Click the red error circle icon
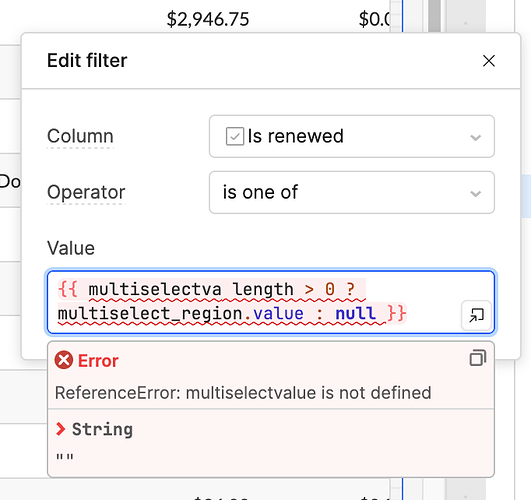 pyautogui.click(x=64, y=360)
